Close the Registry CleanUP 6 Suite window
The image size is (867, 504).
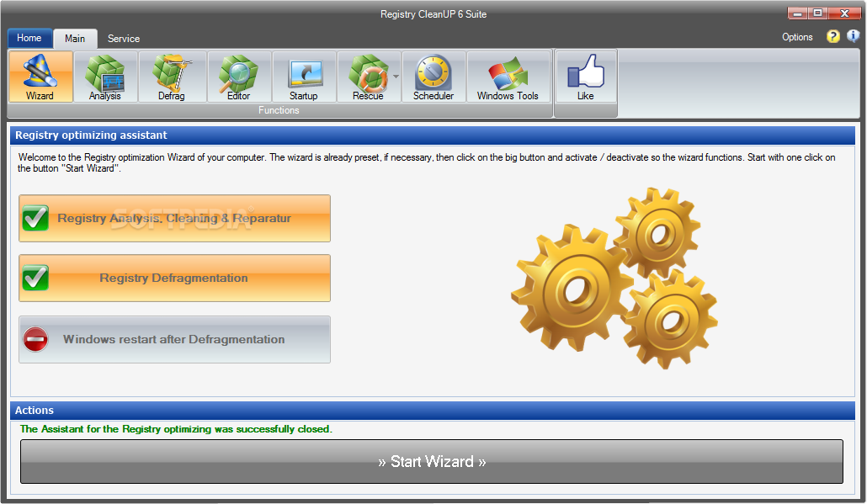pos(843,13)
